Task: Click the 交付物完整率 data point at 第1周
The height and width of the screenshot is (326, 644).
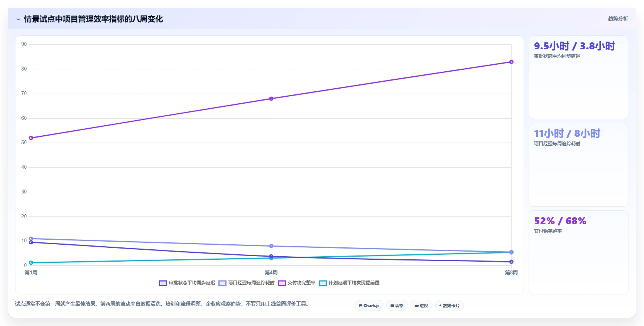Action: click(31, 138)
